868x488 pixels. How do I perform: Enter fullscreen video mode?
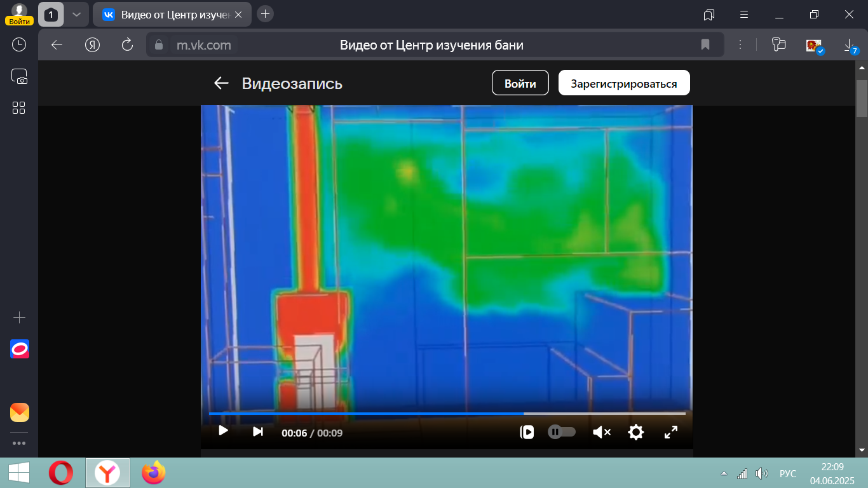click(x=670, y=433)
